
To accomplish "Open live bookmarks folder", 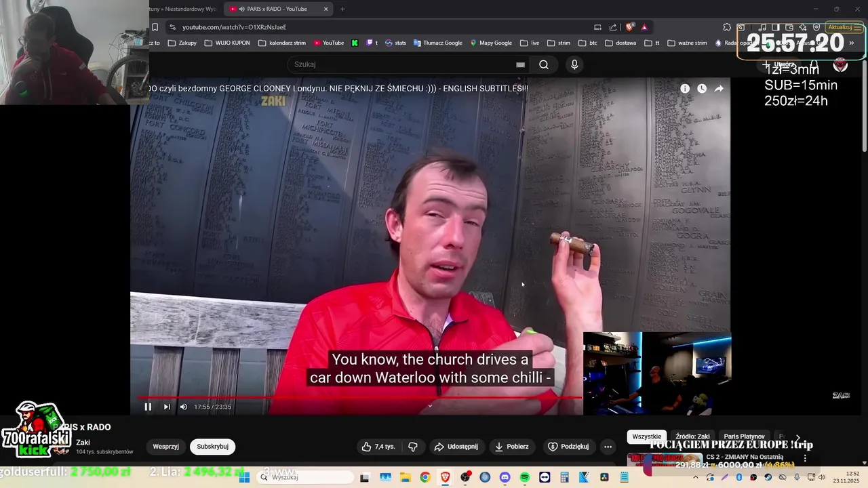I will pos(530,43).
